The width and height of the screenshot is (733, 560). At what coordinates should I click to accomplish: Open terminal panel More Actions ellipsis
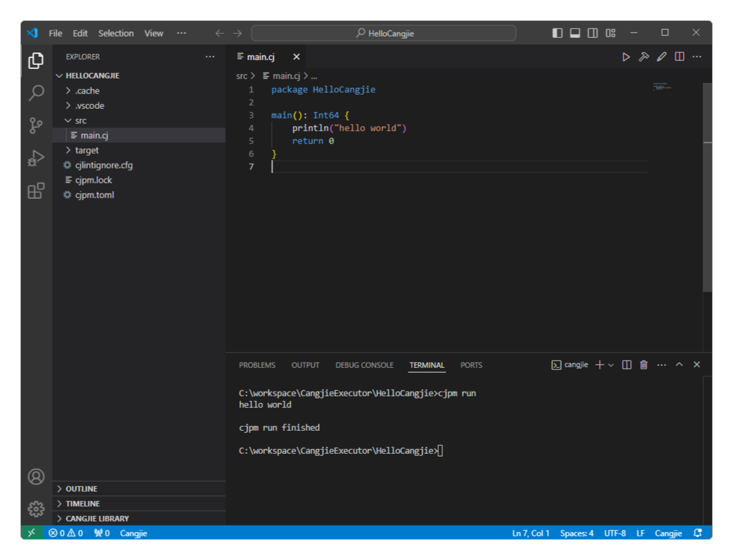pyautogui.click(x=661, y=365)
